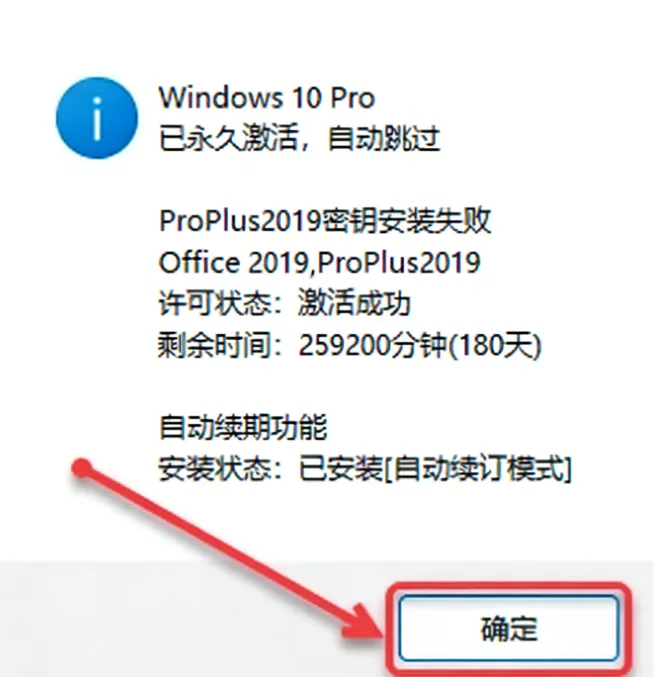The height and width of the screenshot is (677, 670).
Task: Click the (180天) days text
Action: pos(495,345)
